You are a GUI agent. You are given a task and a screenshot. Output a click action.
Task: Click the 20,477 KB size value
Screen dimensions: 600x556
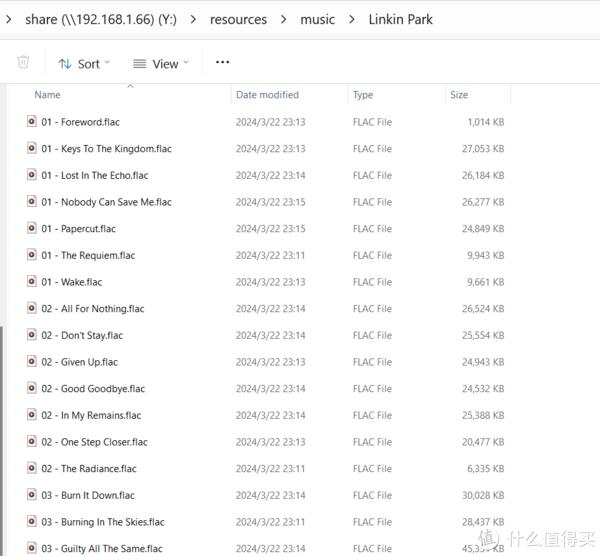click(483, 442)
